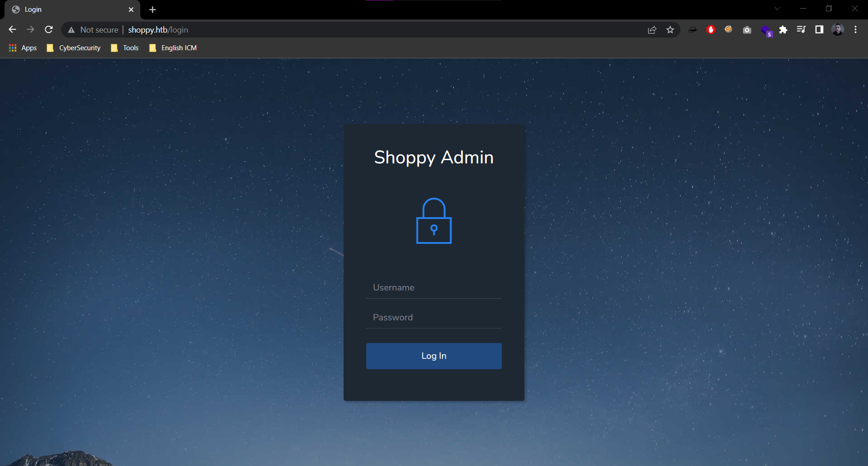Open the purple layered extension with badge 5
Image resolution: width=868 pixels, height=466 pixels.
[x=766, y=30]
